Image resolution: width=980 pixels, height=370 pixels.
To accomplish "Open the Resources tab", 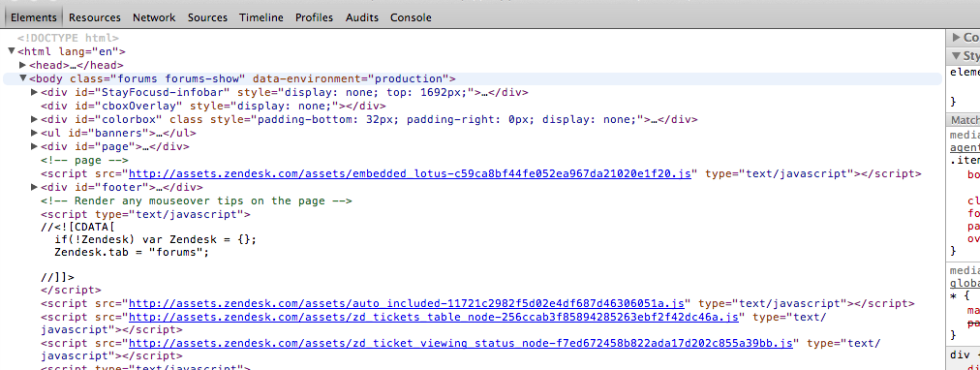I will (94, 17).
